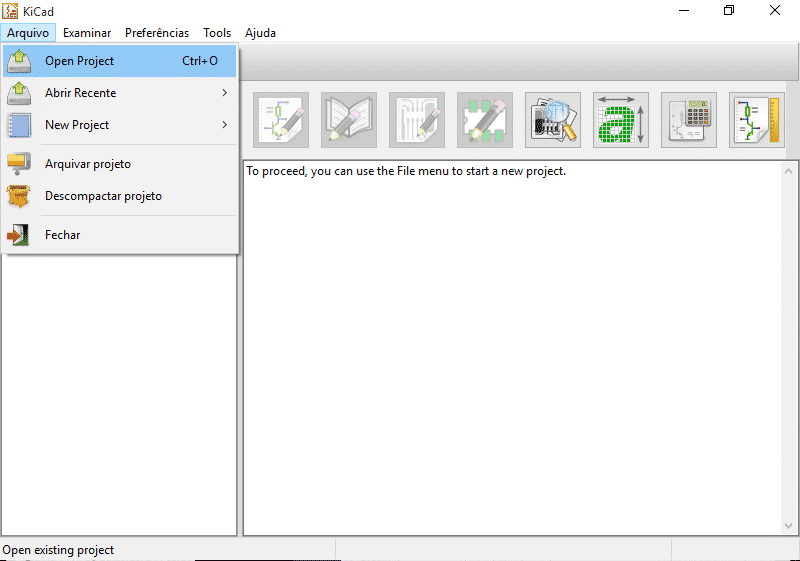Launch the PCB layout editor icon

[x=417, y=120]
